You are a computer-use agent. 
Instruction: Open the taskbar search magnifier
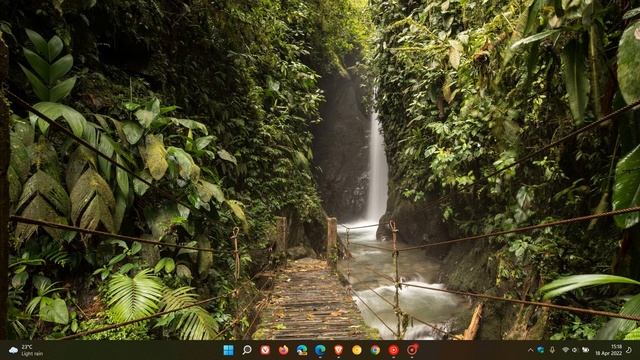pyautogui.click(x=247, y=350)
